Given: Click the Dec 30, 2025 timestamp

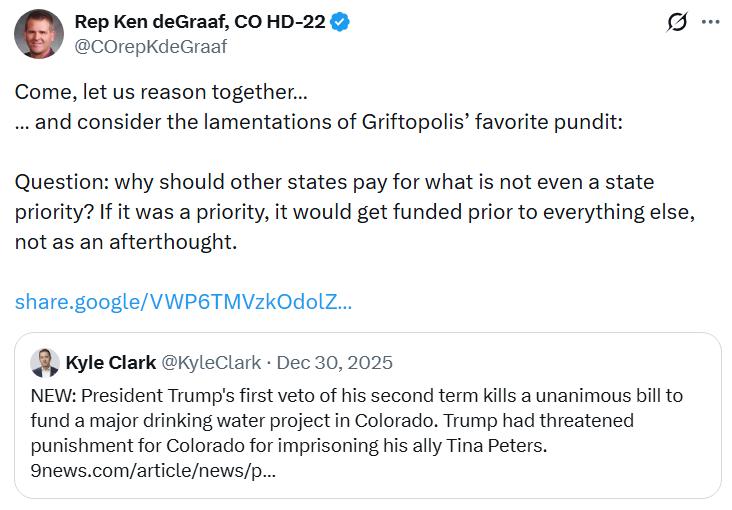Looking at the screenshot, I should (334, 362).
